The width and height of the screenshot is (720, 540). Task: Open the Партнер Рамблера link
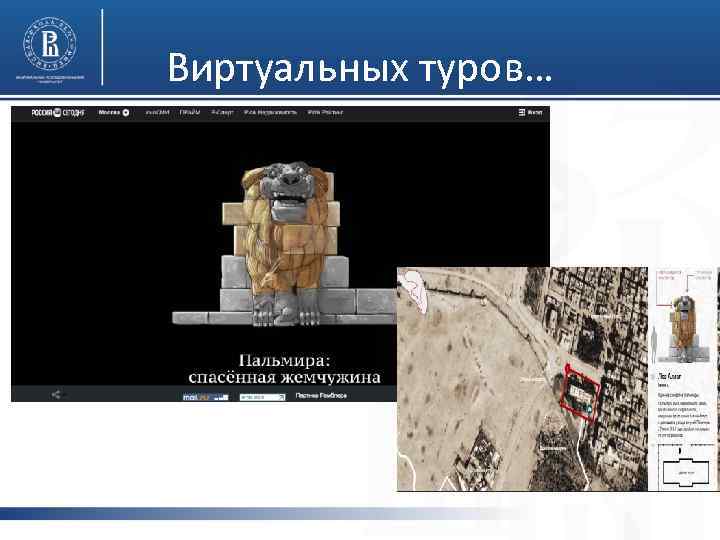[x=321, y=395]
